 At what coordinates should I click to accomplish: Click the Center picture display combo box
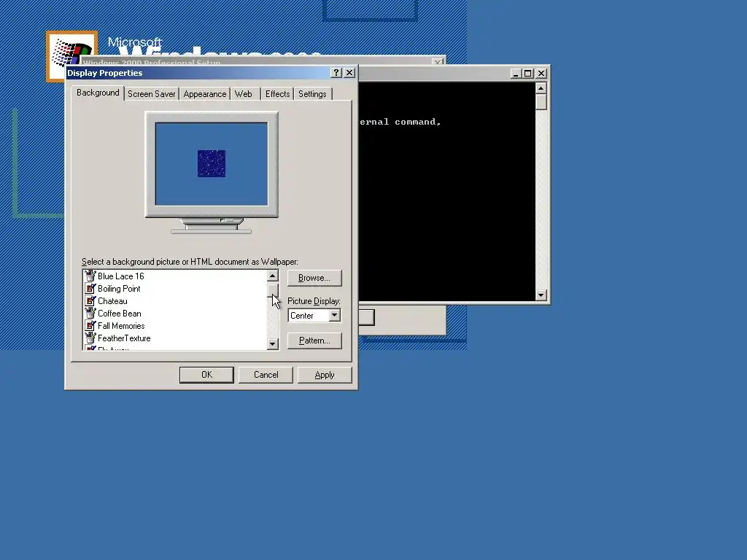[x=314, y=315]
